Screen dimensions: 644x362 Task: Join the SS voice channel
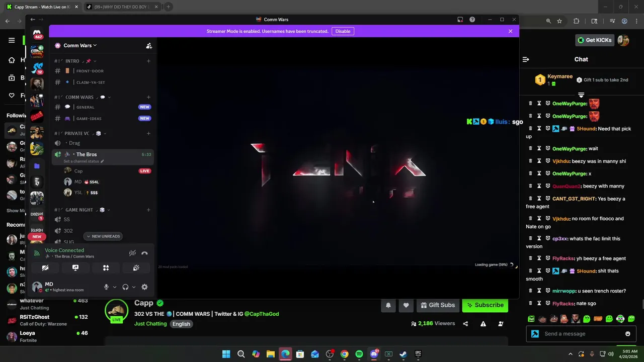(x=103, y=219)
